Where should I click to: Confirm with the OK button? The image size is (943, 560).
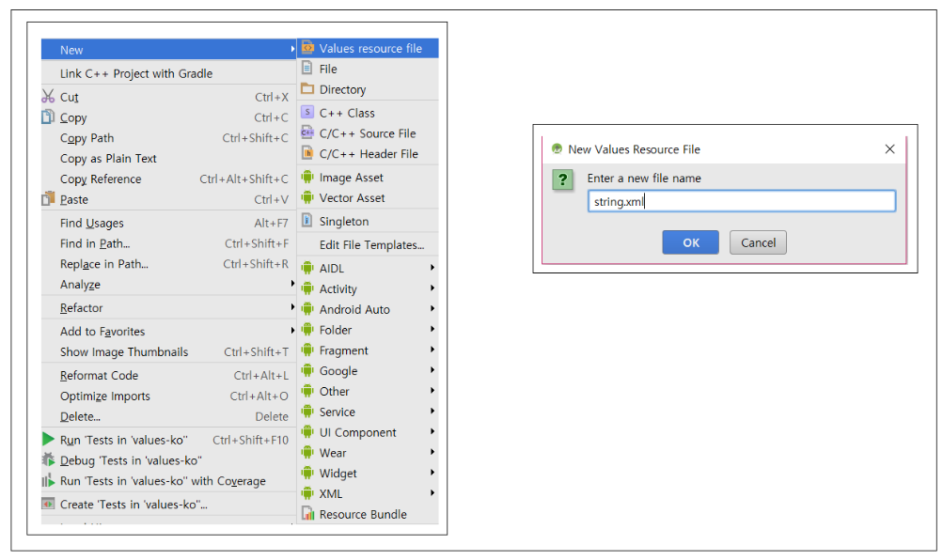(690, 242)
